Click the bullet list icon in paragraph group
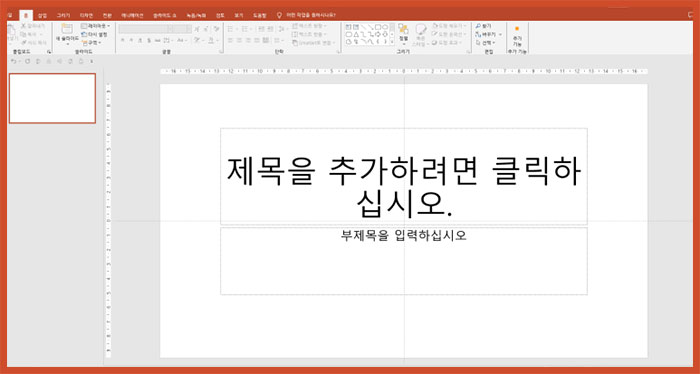This screenshot has width=700, height=374. [230, 29]
